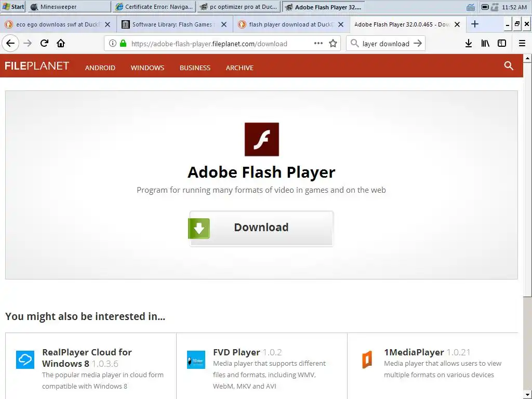
Task: Click the page scrollbar down arrow
Action: 527,395
